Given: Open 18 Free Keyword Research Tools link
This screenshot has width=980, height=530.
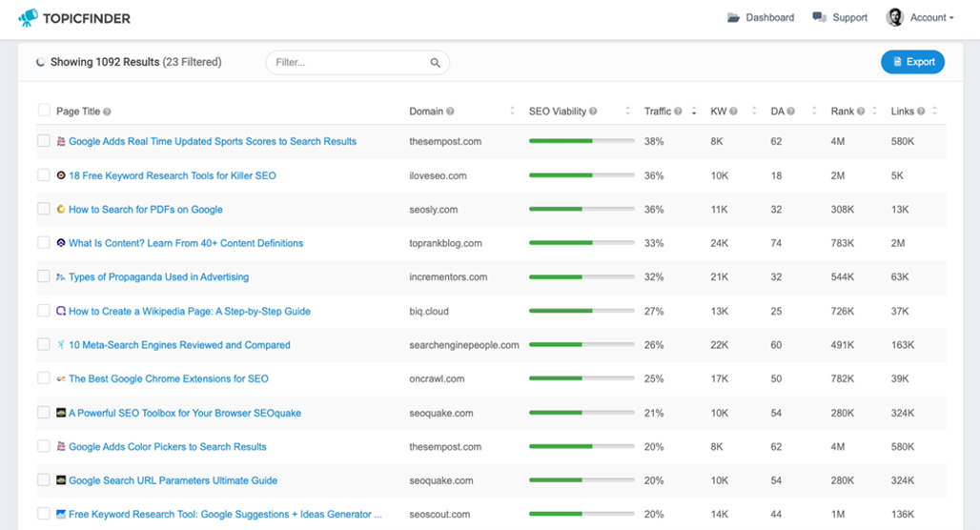Looking at the screenshot, I should tap(173, 175).
